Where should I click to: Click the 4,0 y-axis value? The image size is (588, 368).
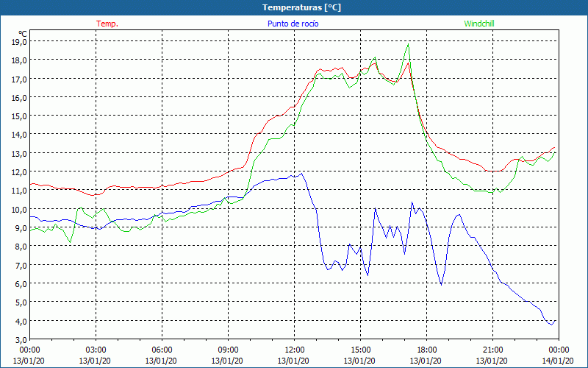tap(21, 321)
